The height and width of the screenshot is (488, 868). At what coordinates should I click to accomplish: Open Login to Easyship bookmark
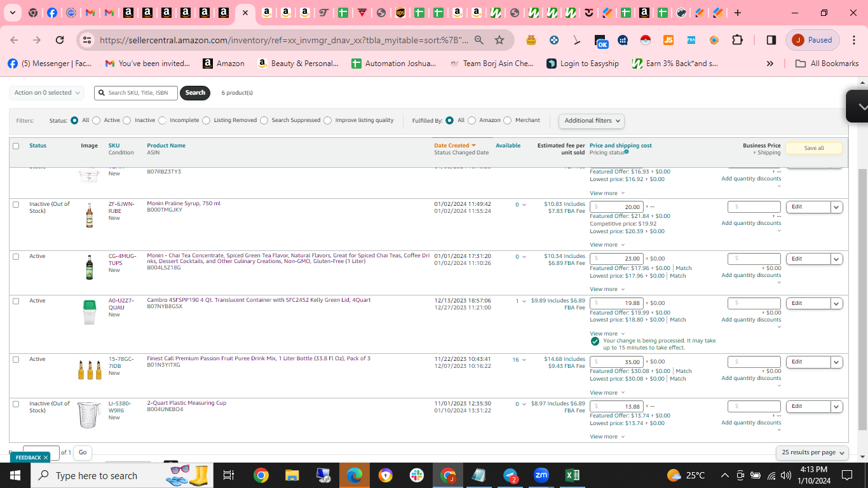tap(583, 64)
